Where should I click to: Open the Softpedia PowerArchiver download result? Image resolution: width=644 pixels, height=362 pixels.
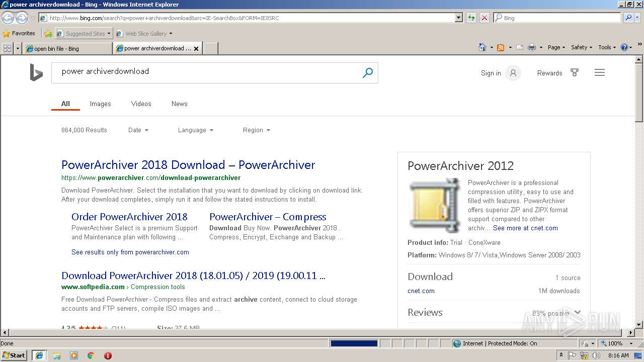[x=193, y=276]
